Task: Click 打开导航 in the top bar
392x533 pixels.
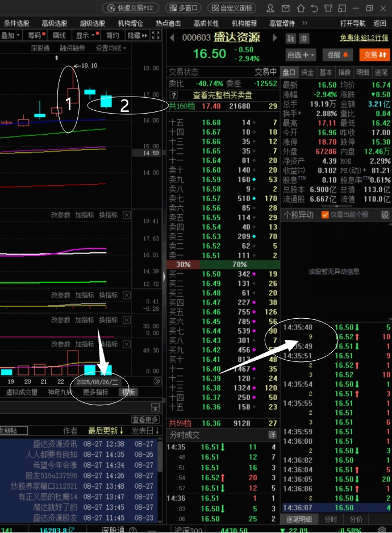Action: (x=353, y=23)
